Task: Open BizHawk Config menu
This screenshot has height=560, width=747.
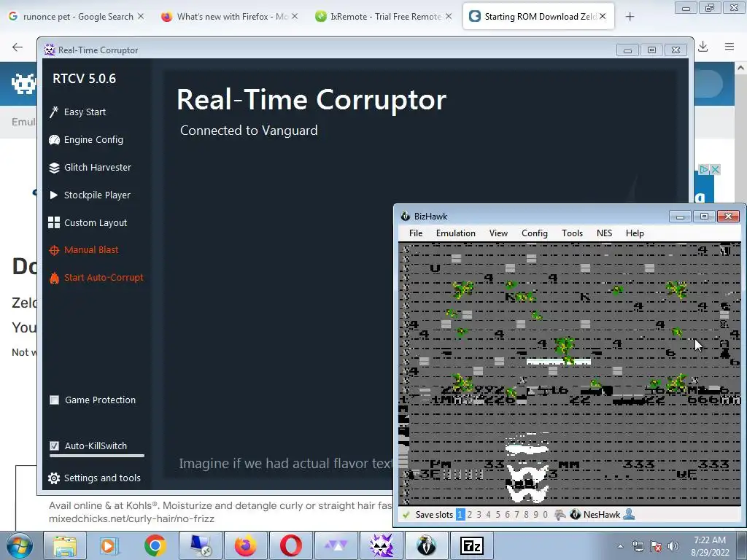Action: point(535,233)
